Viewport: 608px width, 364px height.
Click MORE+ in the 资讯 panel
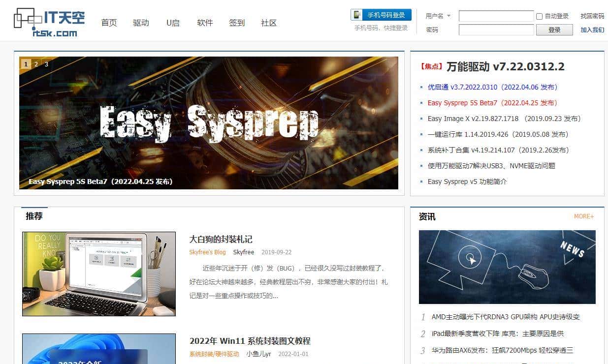pos(584,216)
